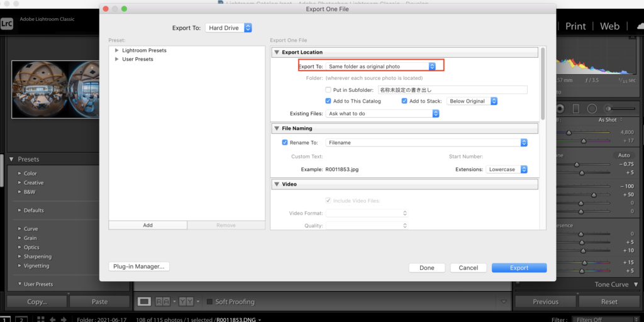
Task: Enable Put in Subfolder checkbox
Action: tap(328, 90)
